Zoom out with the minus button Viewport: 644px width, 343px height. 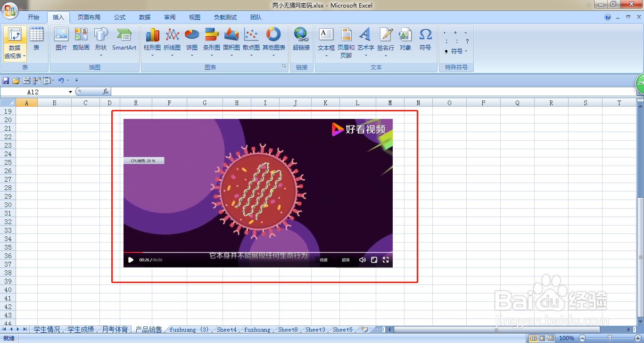[x=582, y=338]
